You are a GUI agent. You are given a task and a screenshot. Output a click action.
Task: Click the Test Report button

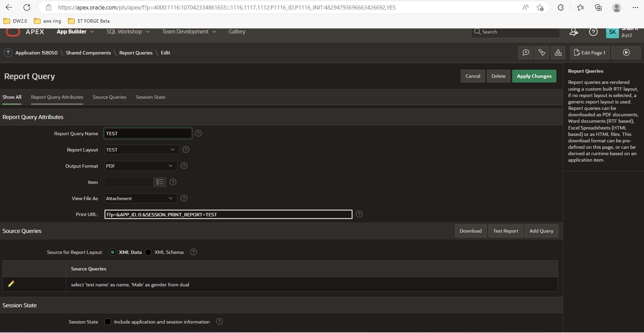[x=505, y=231]
